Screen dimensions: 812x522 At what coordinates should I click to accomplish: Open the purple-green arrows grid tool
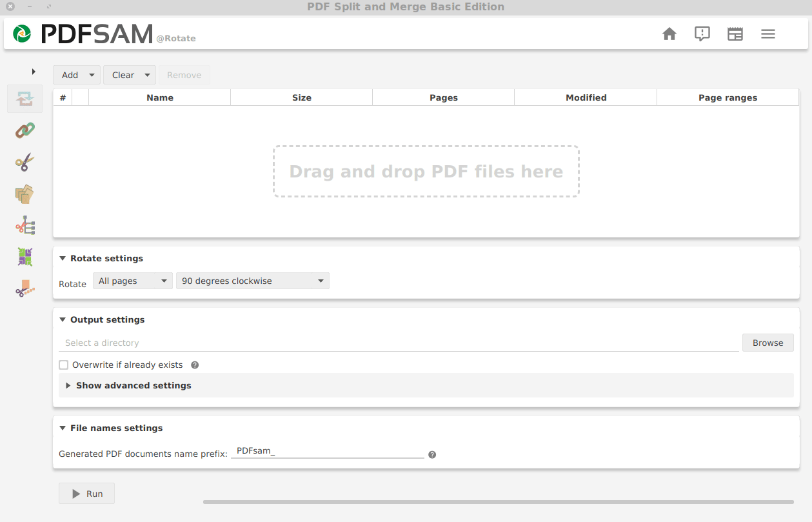coord(25,257)
